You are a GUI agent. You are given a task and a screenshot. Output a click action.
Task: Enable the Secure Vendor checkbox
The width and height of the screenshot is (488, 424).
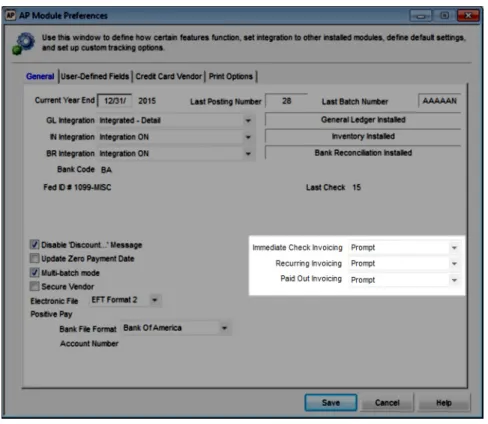34,286
